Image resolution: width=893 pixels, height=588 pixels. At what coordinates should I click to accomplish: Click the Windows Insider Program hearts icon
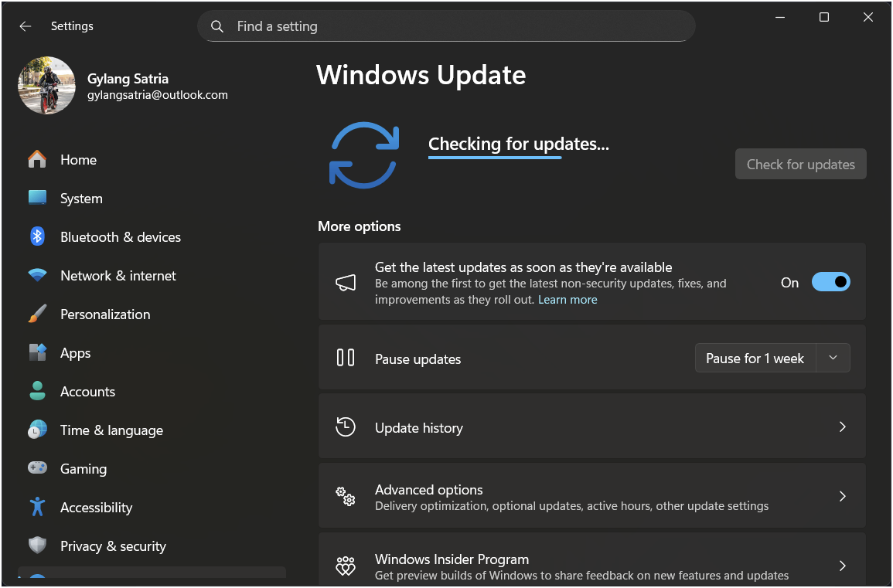346,566
